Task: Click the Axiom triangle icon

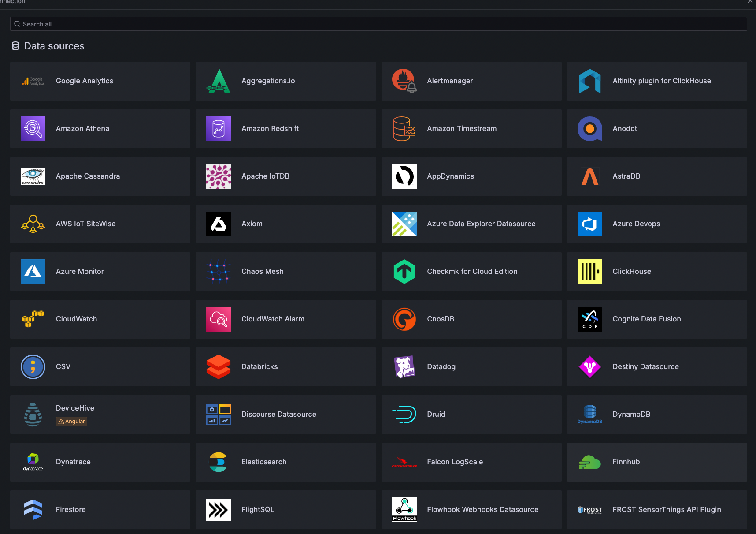Action: [219, 224]
